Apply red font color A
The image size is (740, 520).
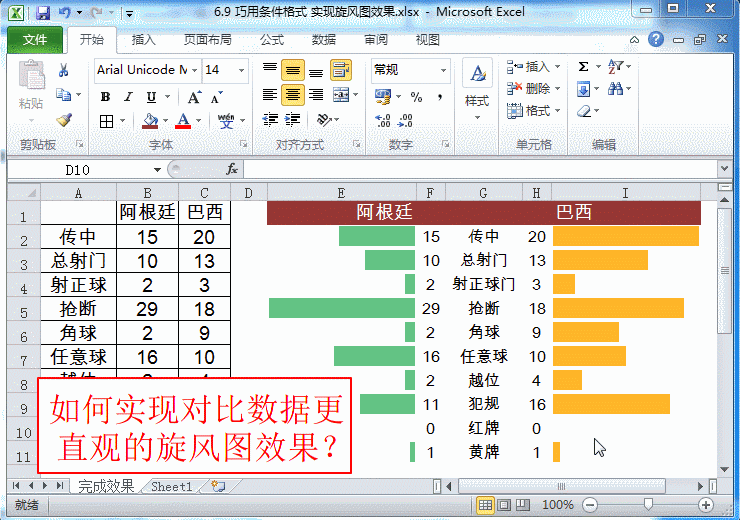click(x=183, y=121)
